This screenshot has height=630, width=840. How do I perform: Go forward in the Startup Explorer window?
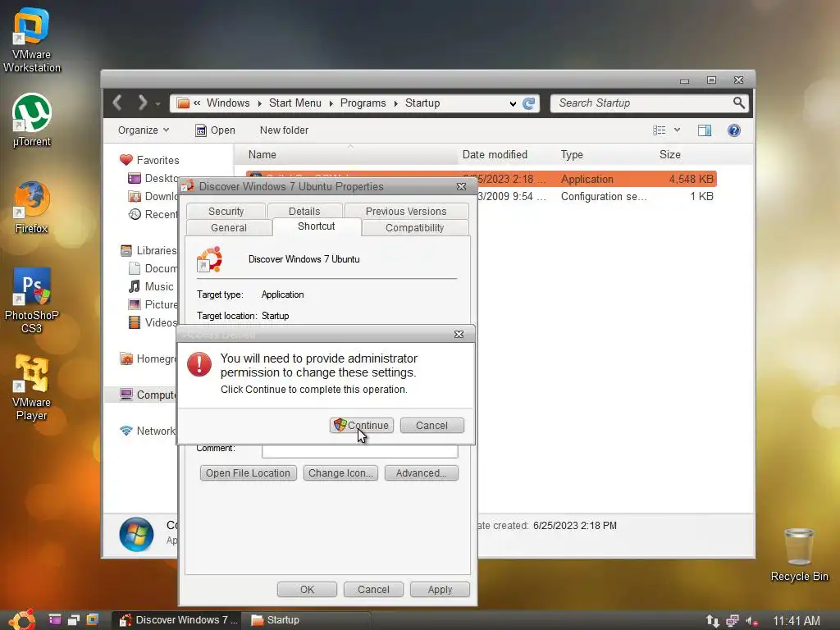click(x=142, y=103)
